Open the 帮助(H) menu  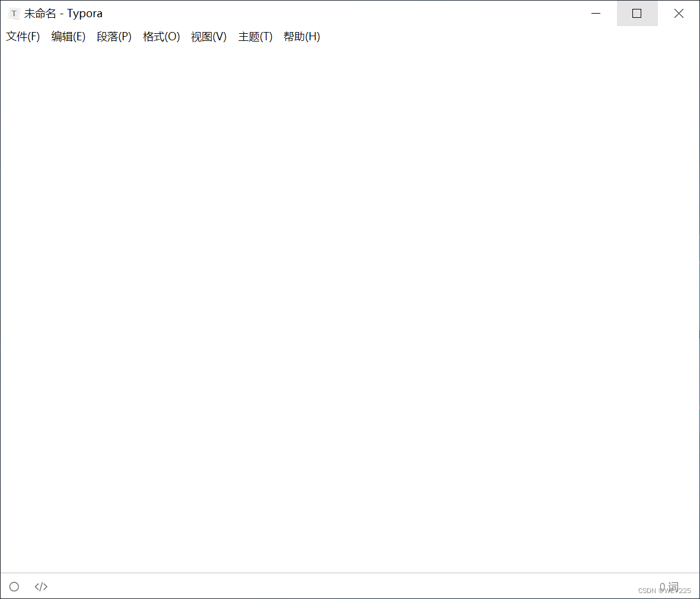[x=301, y=36]
